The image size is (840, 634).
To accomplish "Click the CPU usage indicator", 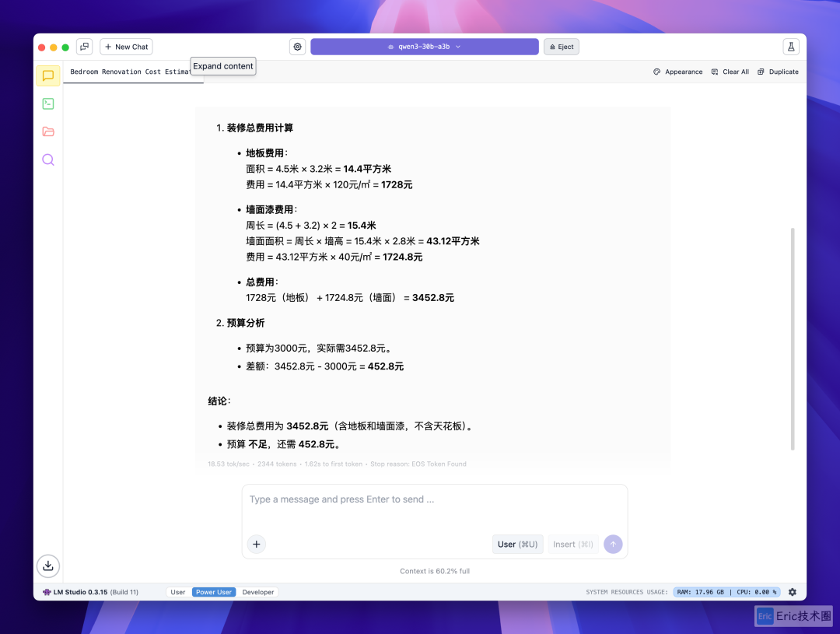I will pos(757,592).
